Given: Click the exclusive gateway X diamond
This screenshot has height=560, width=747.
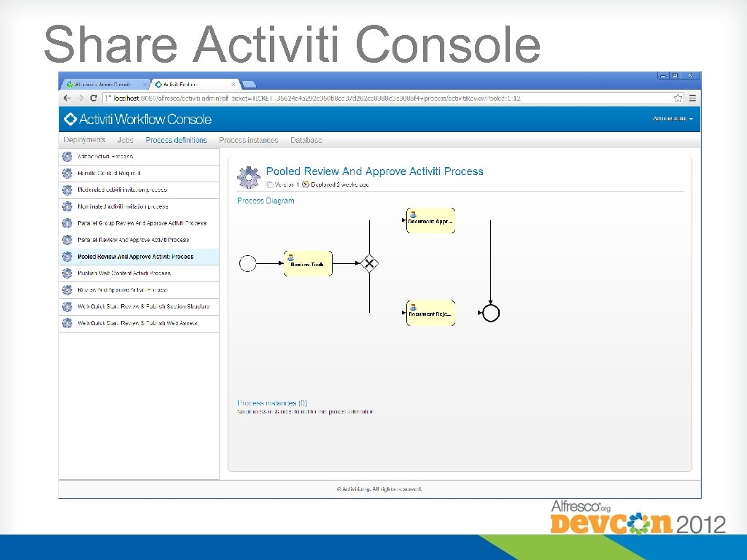Looking at the screenshot, I should 369,263.
